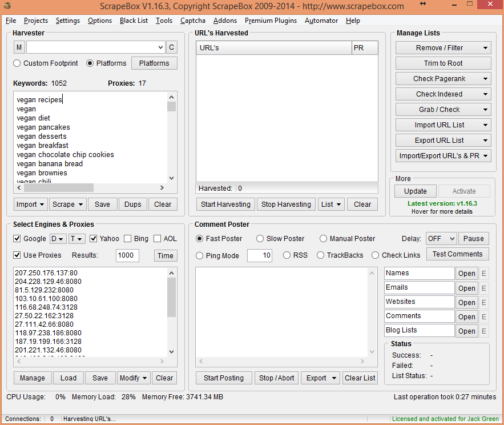Open the Black List menu
The width and height of the screenshot is (504, 425).
click(x=134, y=21)
